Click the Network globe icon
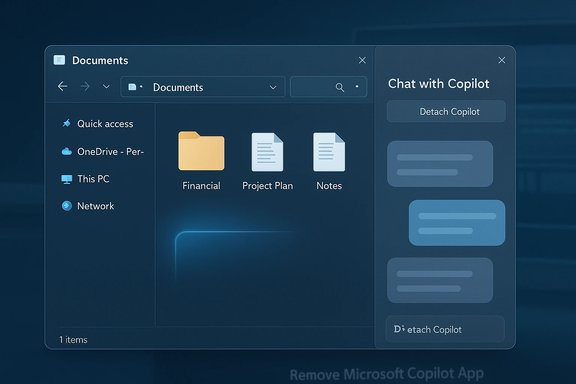Image resolution: width=576 pixels, height=384 pixels. pos(66,206)
